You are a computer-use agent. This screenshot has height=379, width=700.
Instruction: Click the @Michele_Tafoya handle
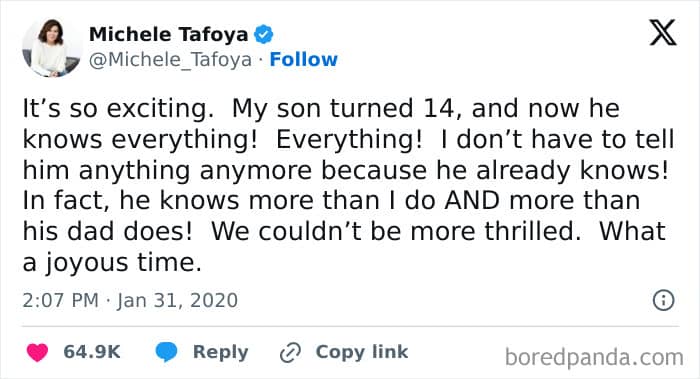click(170, 60)
